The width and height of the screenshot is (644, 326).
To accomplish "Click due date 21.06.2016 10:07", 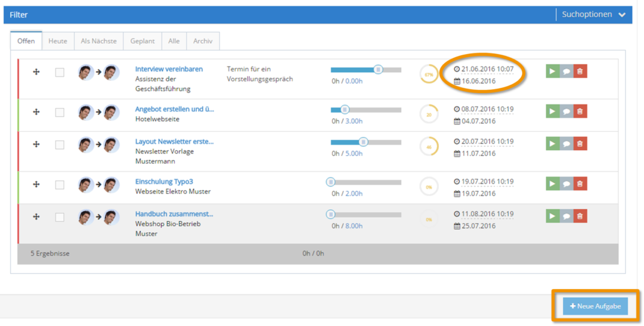I will pyautogui.click(x=487, y=69).
